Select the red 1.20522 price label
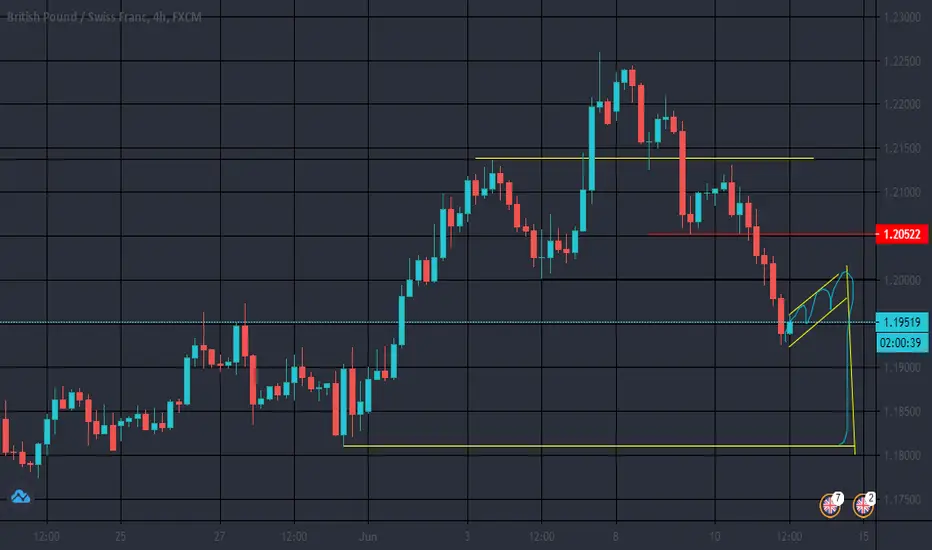The width and height of the screenshot is (932, 550). (x=902, y=234)
